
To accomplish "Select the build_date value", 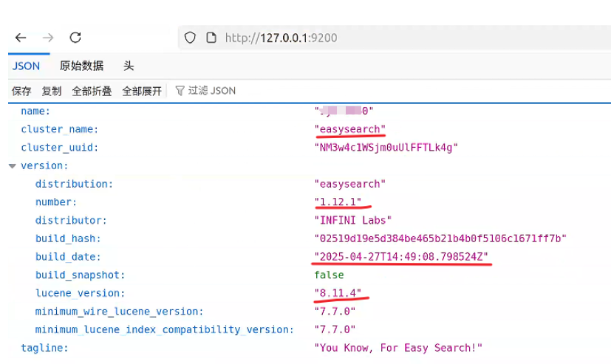I will tap(401, 257).
